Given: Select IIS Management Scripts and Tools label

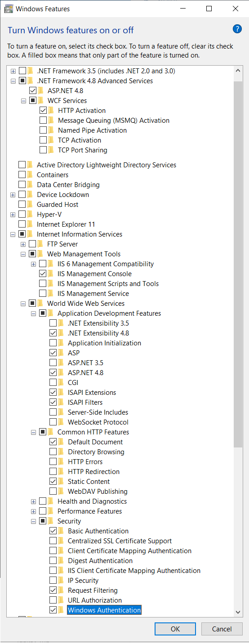Looking at the screenshot, I should [x=108, y=284].
